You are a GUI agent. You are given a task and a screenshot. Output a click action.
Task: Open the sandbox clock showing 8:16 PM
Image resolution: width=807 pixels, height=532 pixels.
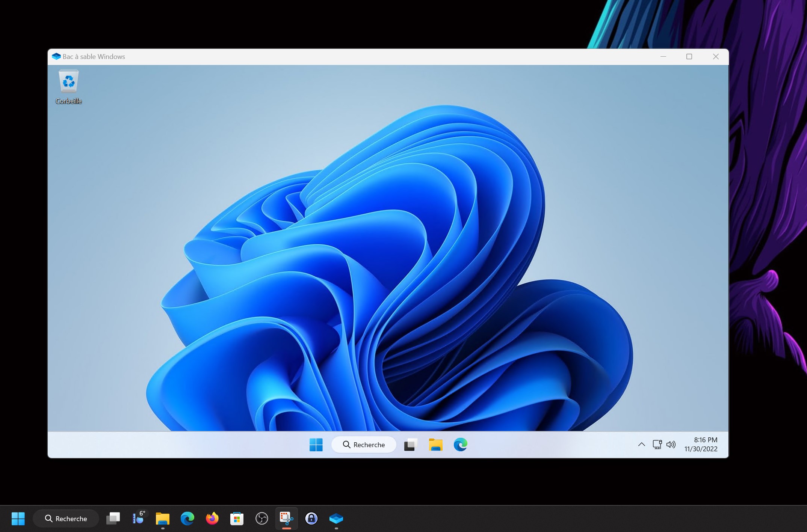701,445
